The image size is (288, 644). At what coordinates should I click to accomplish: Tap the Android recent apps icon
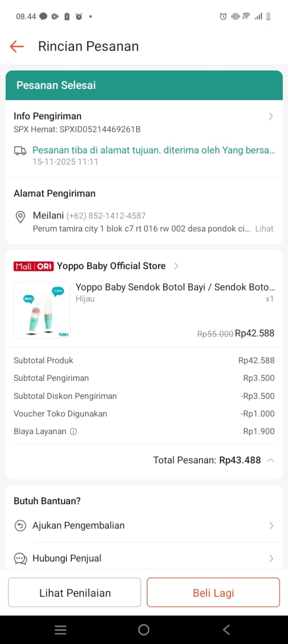(60, 630)
